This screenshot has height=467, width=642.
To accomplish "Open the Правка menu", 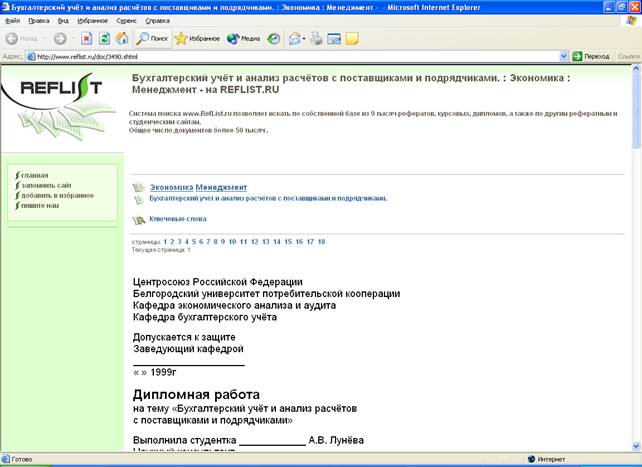I will [x=39, y=20].
